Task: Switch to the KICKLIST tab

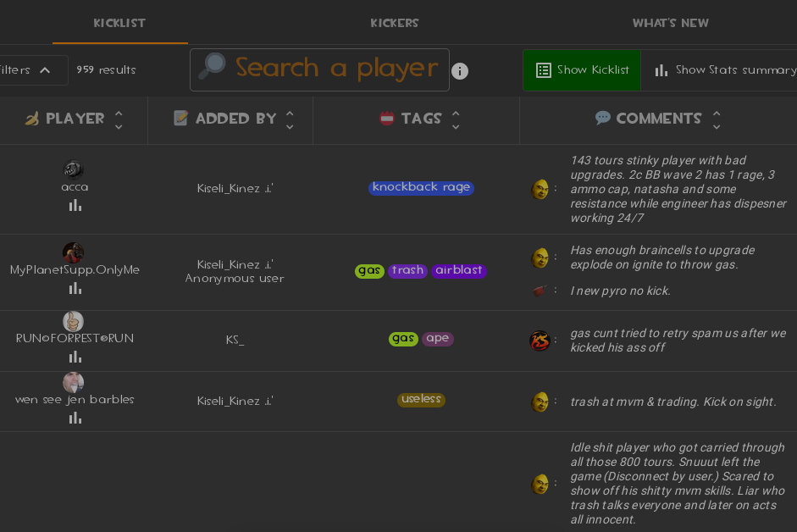Action: click(x=119, y=23)
